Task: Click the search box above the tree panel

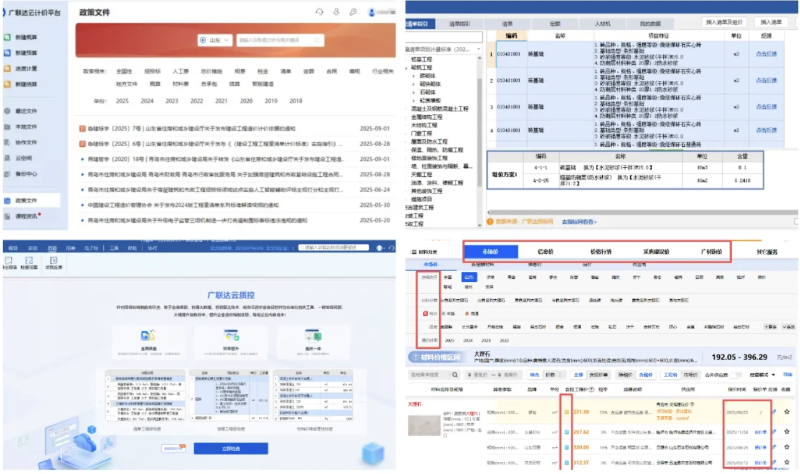Action: click(x=443, y=37)
